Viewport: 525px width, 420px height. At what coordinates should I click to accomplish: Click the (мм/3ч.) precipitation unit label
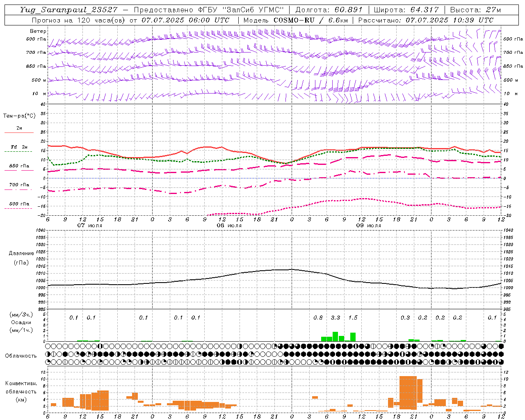point(21,315)
